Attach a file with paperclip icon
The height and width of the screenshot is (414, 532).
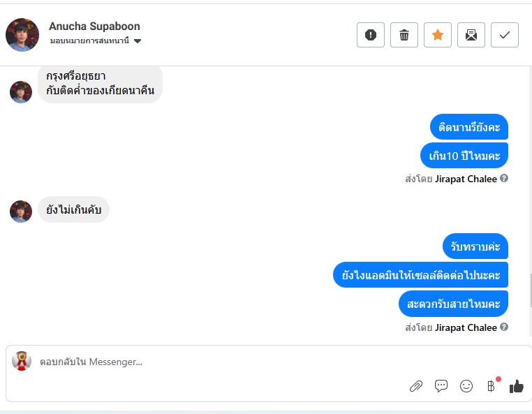pos(416,386)
